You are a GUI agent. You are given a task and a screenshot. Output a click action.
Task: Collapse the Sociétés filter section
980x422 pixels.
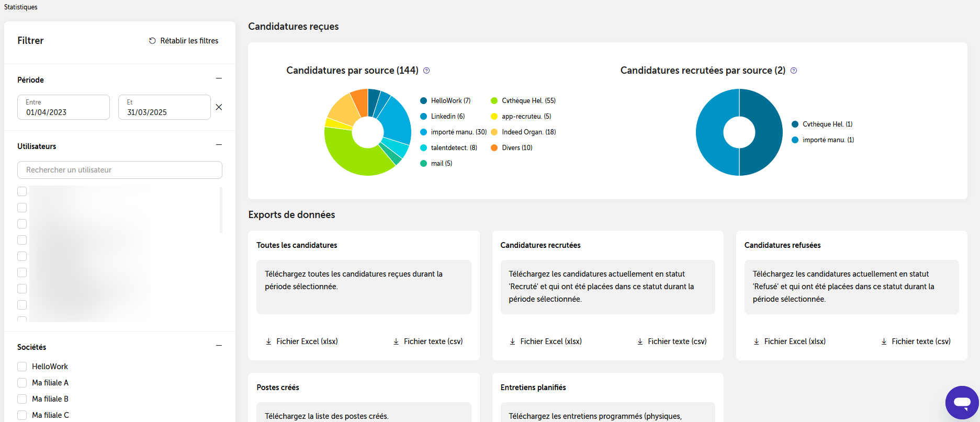[219, 346]
